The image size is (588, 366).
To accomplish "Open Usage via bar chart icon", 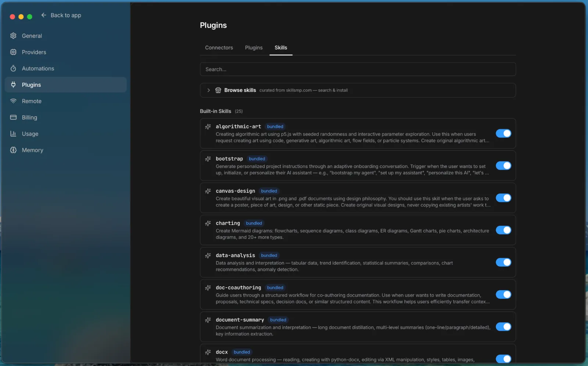I will click(x=13, y=134).
